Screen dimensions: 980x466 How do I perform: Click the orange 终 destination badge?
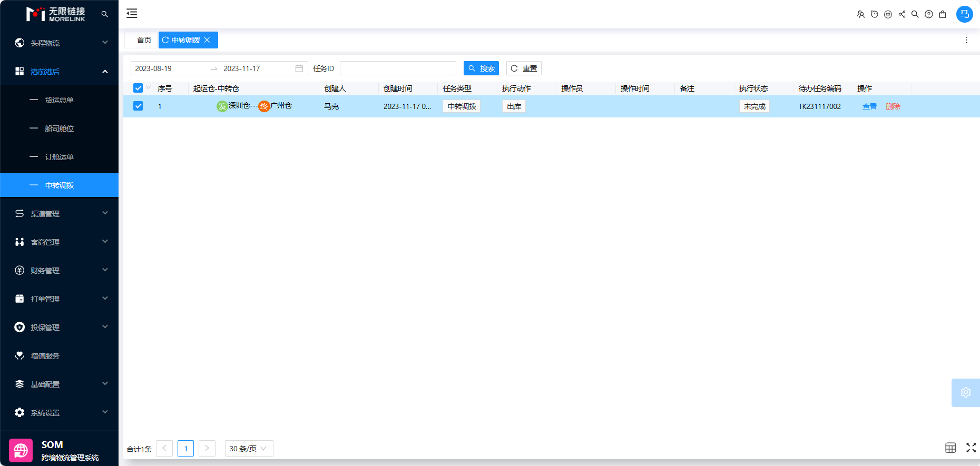coord(264,106)
